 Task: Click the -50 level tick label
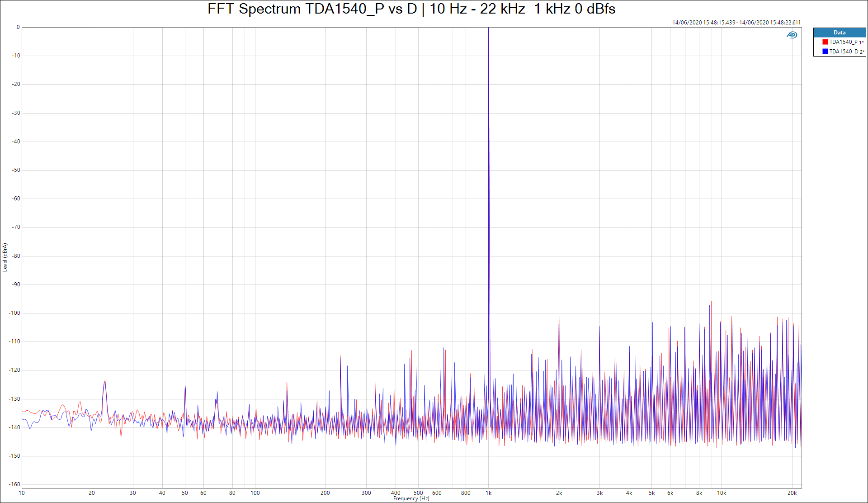coord(16,170)
